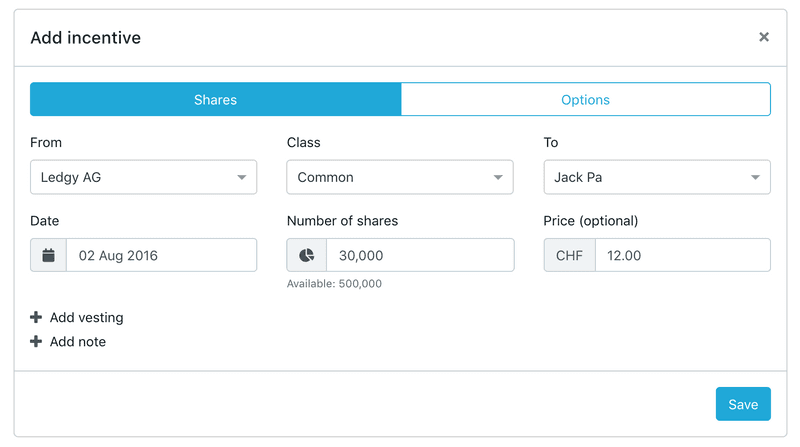The width and height of the screenshot is (800, 447).
Task: Switch to the Shares tab
Action: (215, 100)
